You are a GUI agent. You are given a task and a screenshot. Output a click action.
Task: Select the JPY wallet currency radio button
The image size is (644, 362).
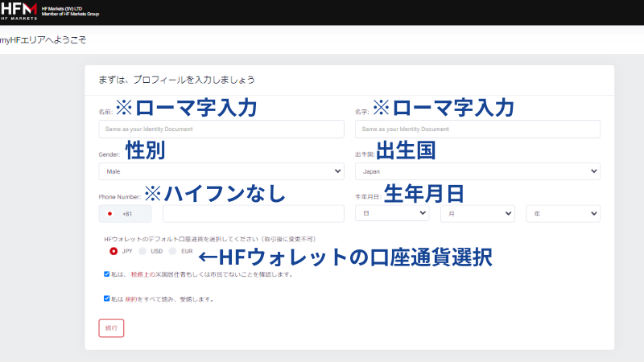(114, 251)
